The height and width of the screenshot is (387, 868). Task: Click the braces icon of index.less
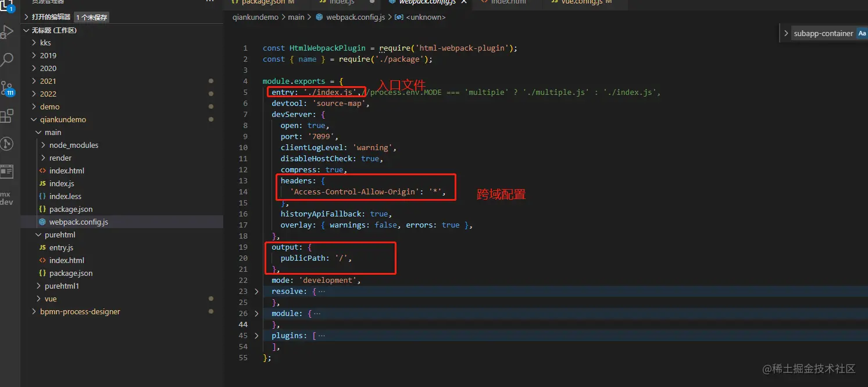[42, 197]
